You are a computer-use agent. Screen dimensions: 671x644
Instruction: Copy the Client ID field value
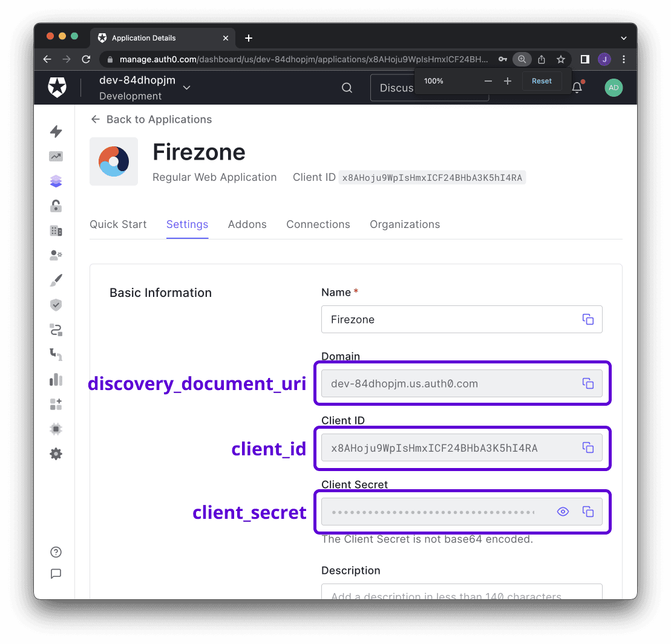pos(588,447)
